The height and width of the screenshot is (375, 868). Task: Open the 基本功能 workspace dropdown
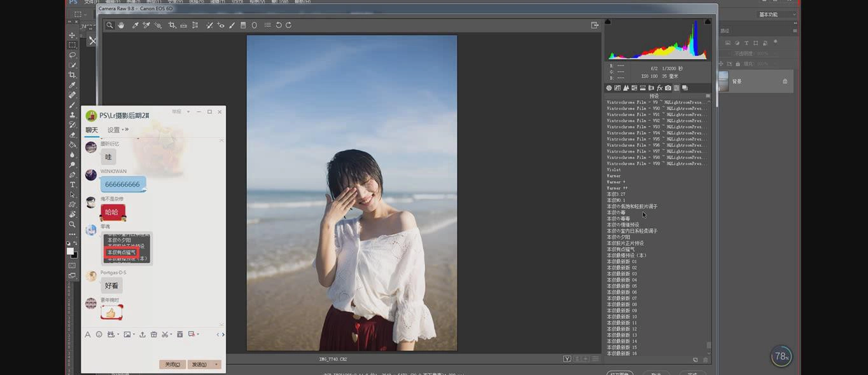[x=776, y=14]
